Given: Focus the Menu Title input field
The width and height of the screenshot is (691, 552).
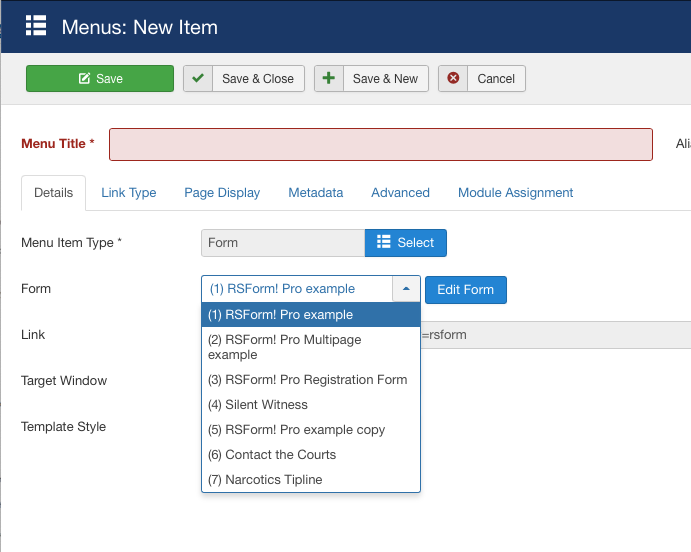Looking at the screenshot, I should click(x=380, y=144).
